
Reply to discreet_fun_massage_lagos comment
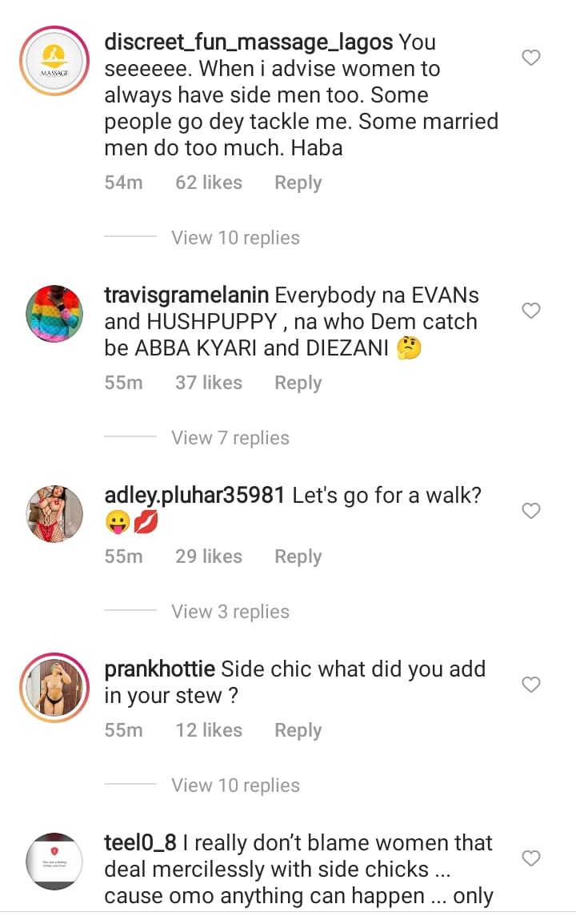pyautogui.click(x=298, y=183)
